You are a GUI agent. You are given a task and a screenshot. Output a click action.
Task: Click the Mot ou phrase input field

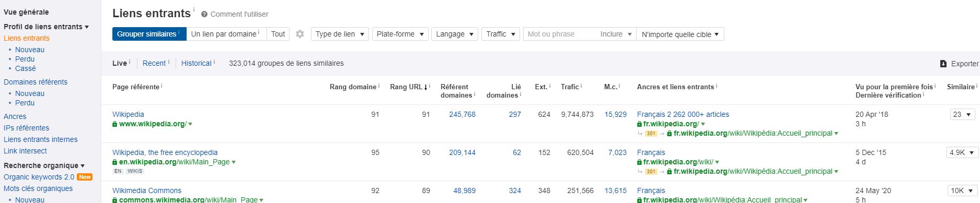[560, 34]
